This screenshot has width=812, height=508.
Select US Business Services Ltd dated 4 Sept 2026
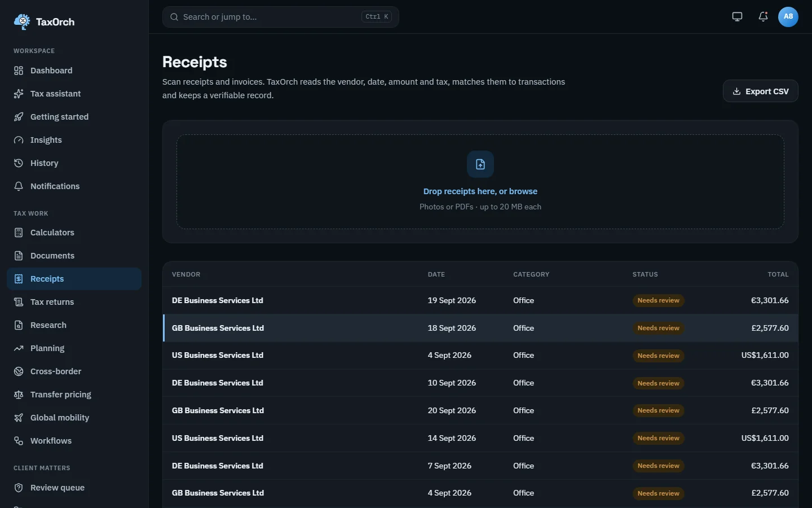point(480,356)
